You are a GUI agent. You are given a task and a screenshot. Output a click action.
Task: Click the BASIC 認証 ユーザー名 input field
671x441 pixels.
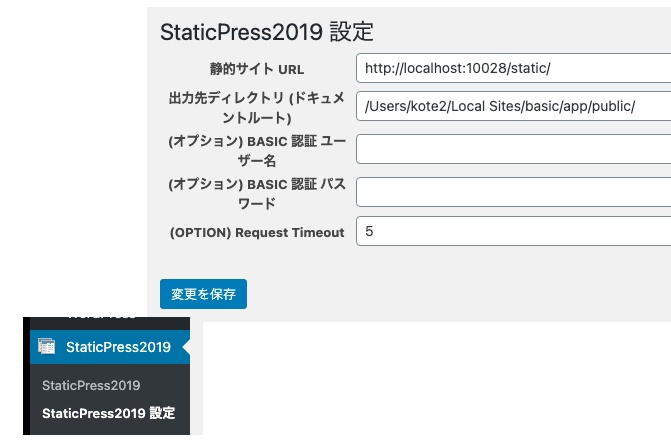(513, 149)
